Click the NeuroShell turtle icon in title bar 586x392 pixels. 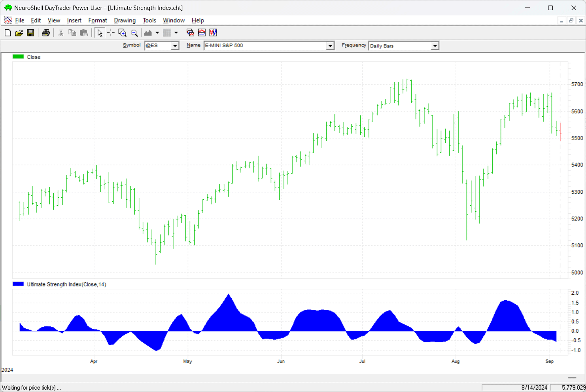coord(8,8)
